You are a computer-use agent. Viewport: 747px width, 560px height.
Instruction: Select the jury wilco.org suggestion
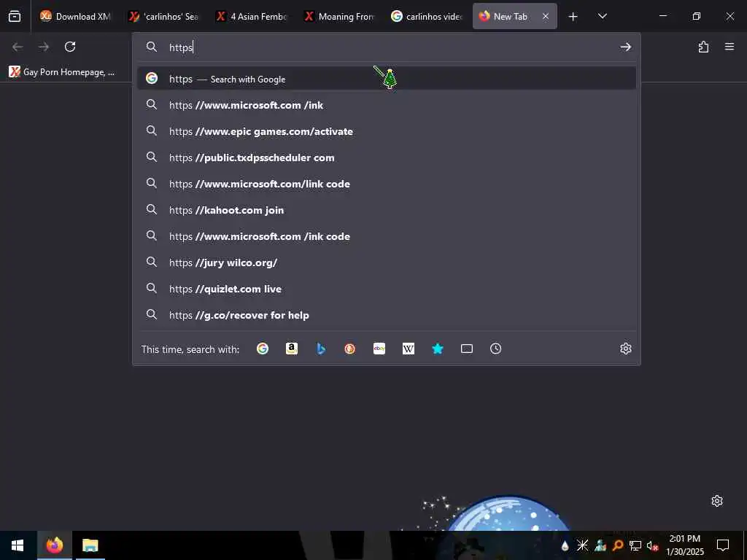tap(387, 262)
